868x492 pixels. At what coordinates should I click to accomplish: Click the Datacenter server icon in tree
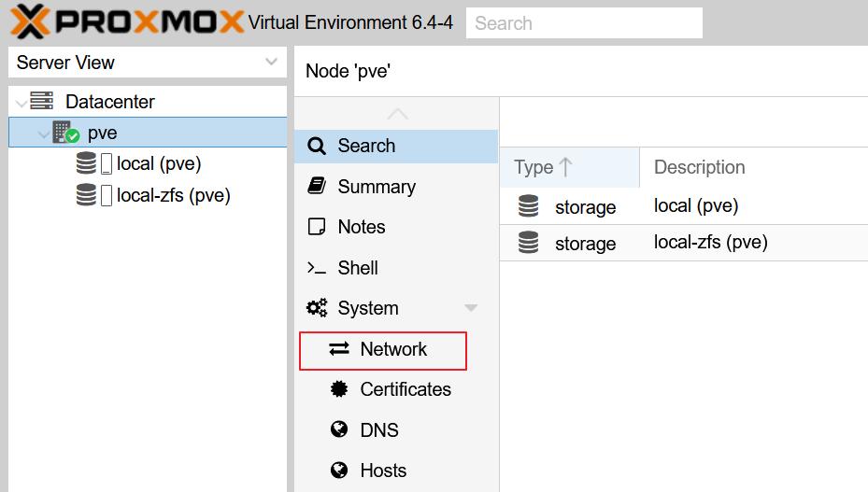41,102
